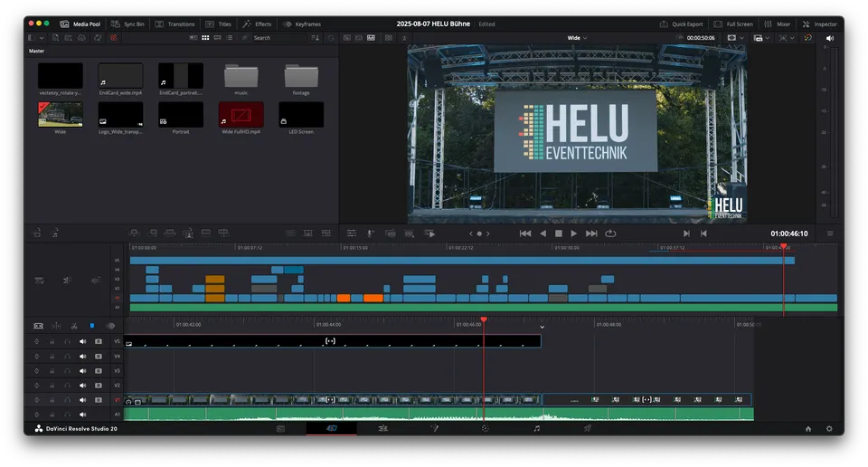Click the place on top edit icon
Screen dimensions: 868x467
[x=205, y=233]
